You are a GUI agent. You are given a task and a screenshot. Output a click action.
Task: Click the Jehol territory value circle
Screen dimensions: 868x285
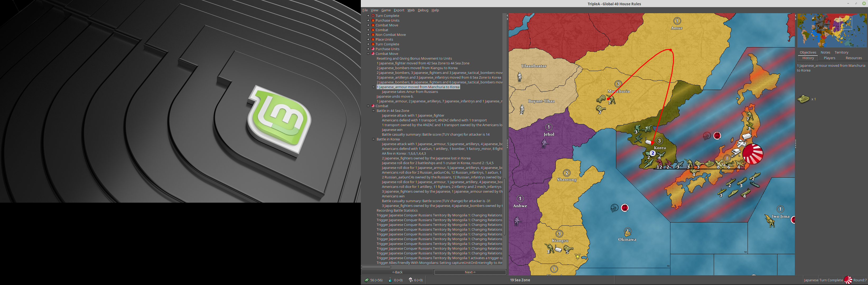tap(549, 127)
